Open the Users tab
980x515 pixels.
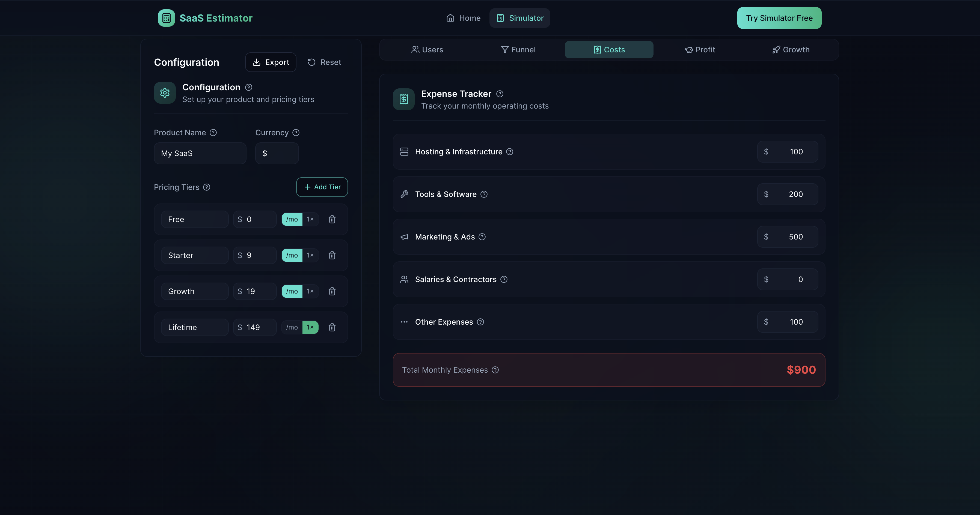pos(427,49)
